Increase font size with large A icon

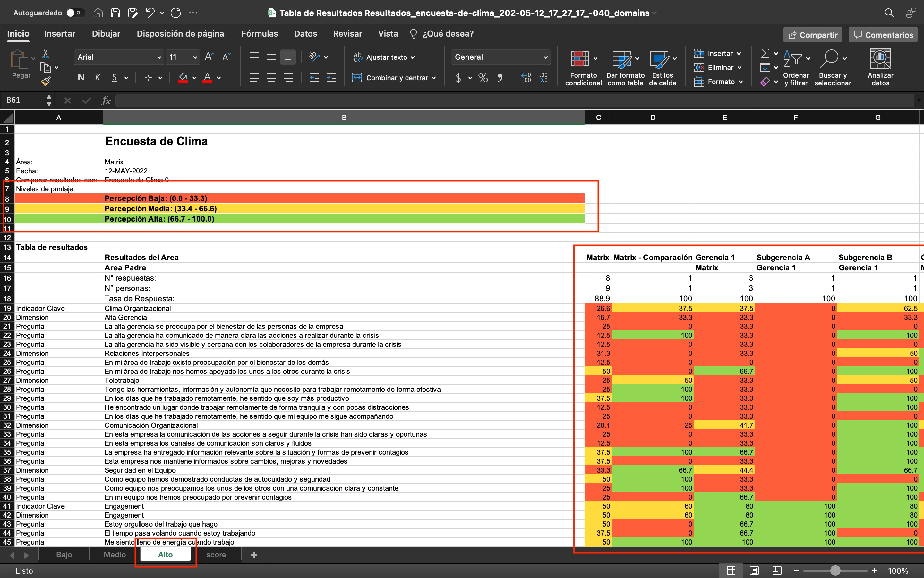[209, 57]
